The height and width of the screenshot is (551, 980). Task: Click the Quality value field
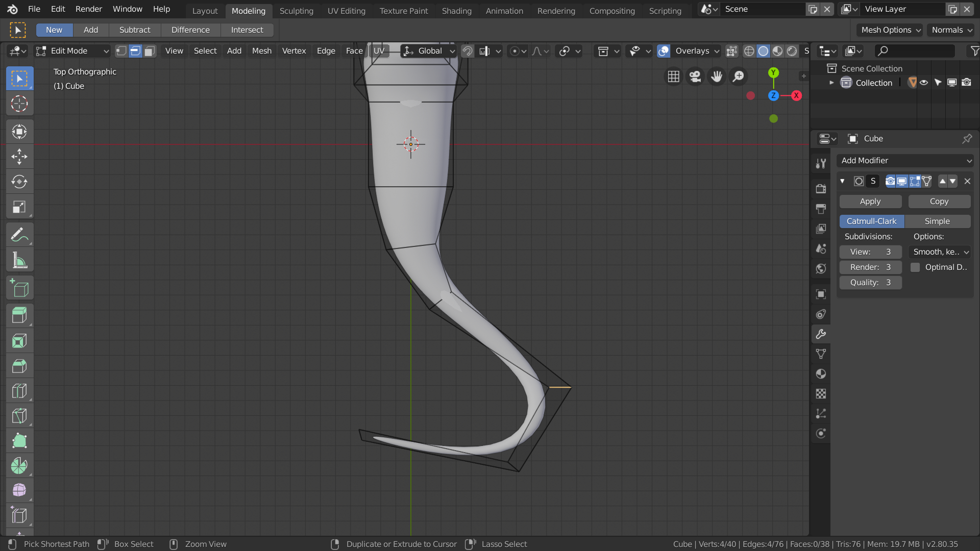[x=871, y=283]
